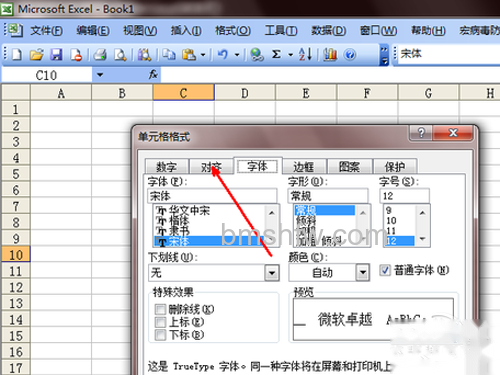The height and width of the screenshot is (375, 500).
Task: Click the New workbook icon
Action: 17,54
